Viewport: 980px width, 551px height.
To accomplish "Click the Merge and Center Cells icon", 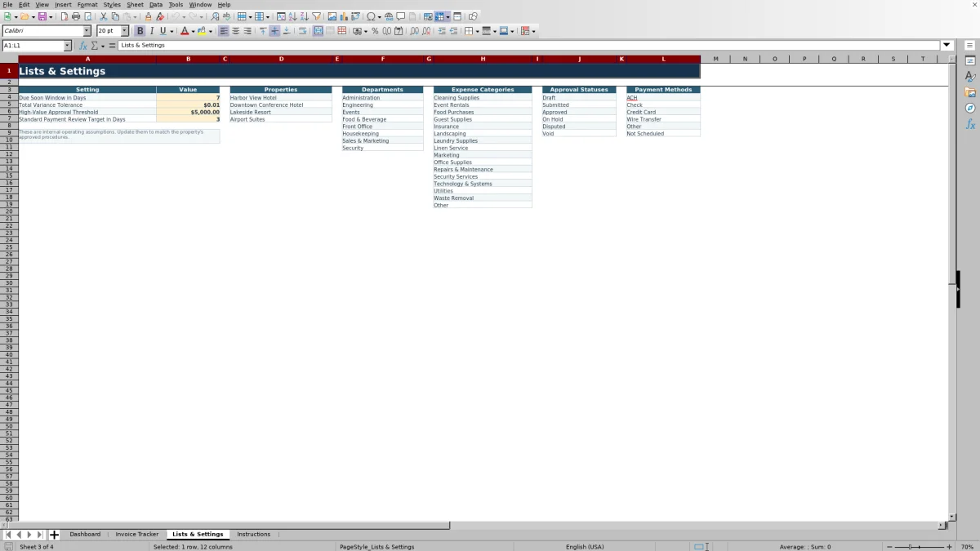I will (x=318, y=31).
